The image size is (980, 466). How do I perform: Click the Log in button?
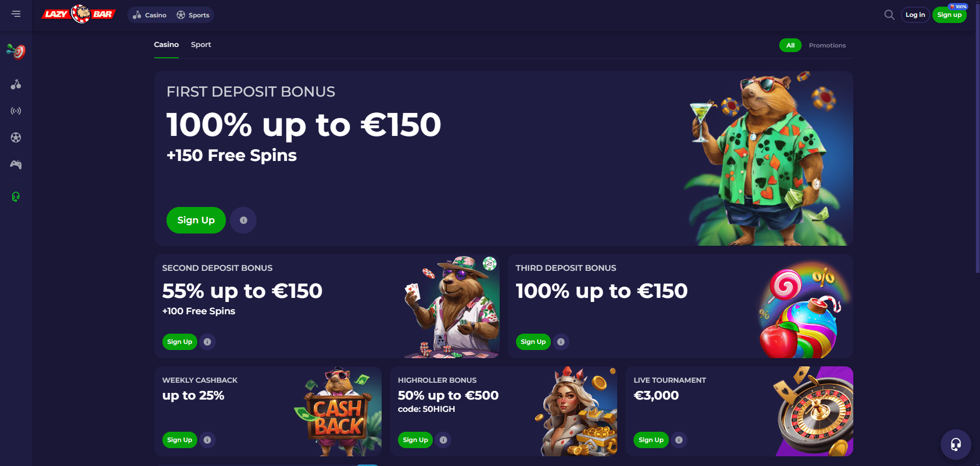coord(915,15)
